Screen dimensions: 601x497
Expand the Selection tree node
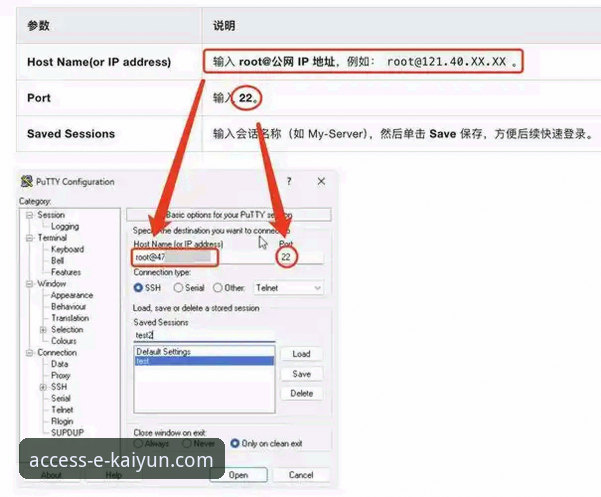click(43, 330)
